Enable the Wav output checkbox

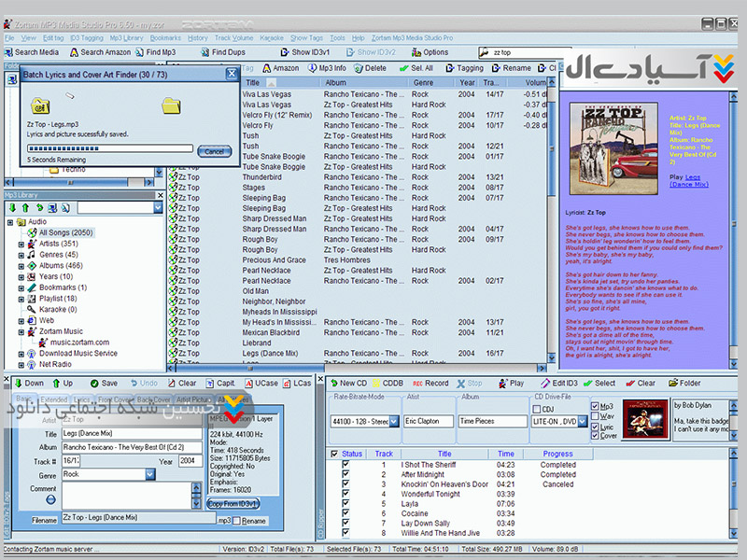[x=595, y=416]
